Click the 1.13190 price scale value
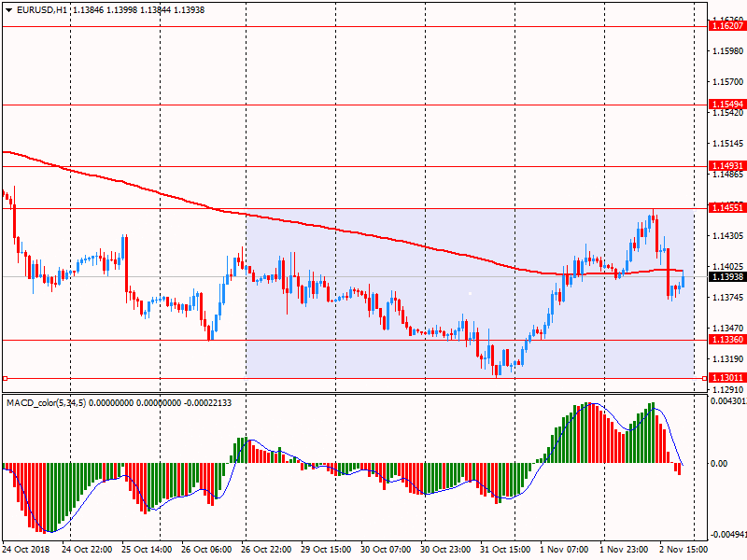This screenshot has height=560, width=747. [x=728, y=359]
